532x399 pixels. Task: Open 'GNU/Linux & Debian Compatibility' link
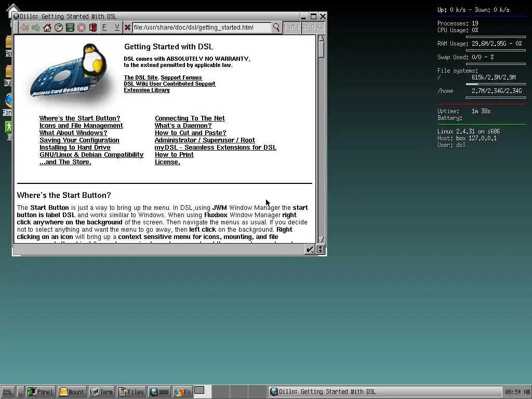[x=91, y=155]
